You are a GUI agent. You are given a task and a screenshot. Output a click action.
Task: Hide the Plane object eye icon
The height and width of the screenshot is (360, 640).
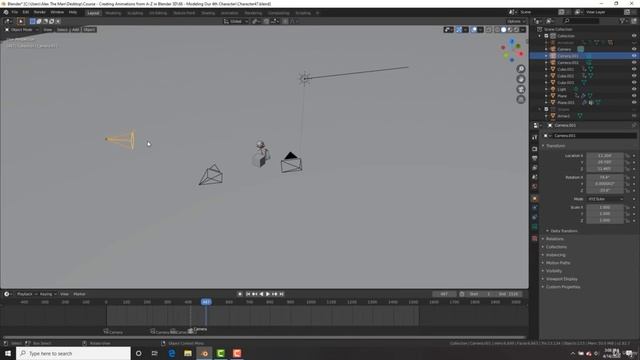coord(634,96)
